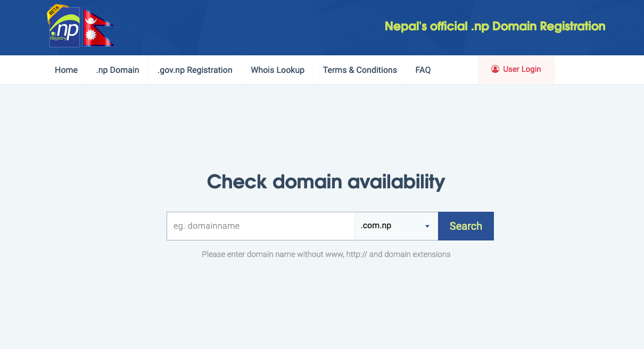Open .gov.np Registration page
Viewport: 644px width, 349px height.
pyautogui.click(x=195, y=70)
